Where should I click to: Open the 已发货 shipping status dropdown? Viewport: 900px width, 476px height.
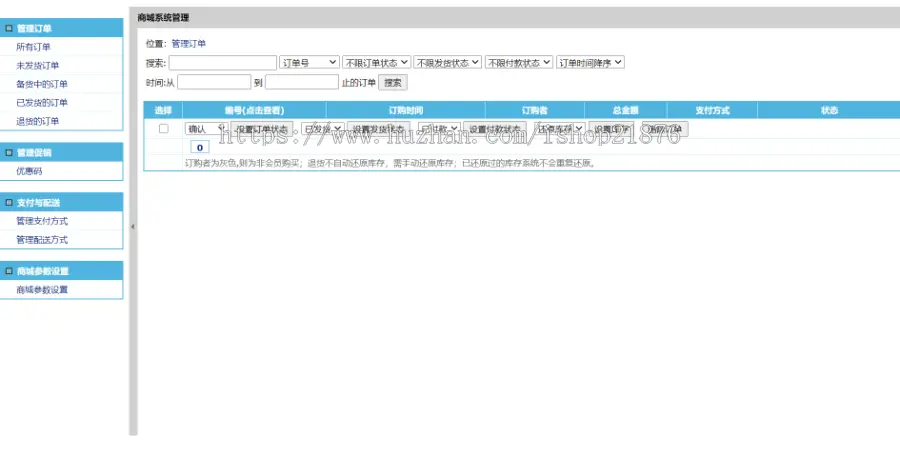pos(323,129)
